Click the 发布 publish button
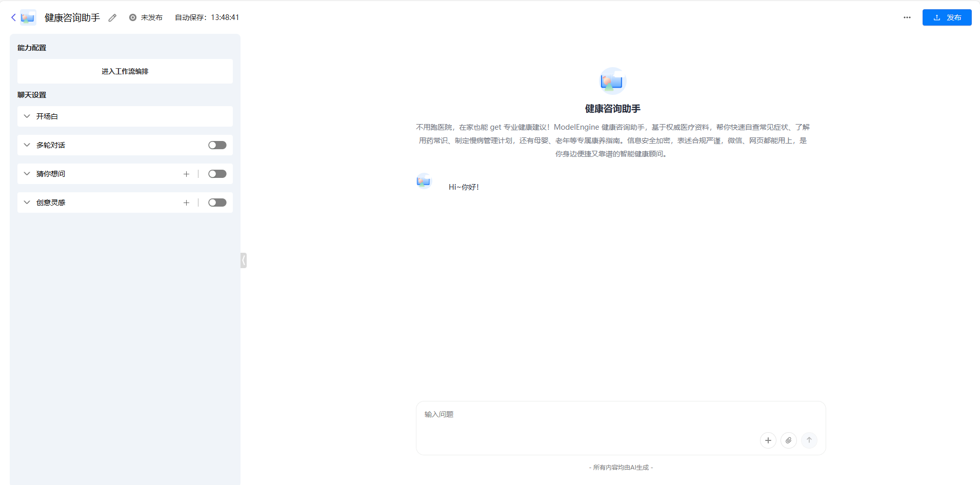Image resolution: width=980 pixels, height=485 pixels. [947, 17]
